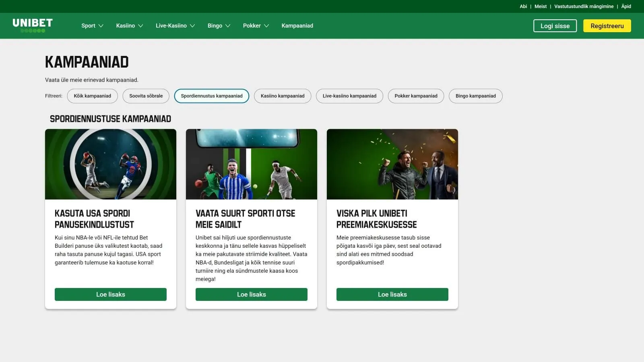Click Loe lisaks under USA spordi card

111,294
